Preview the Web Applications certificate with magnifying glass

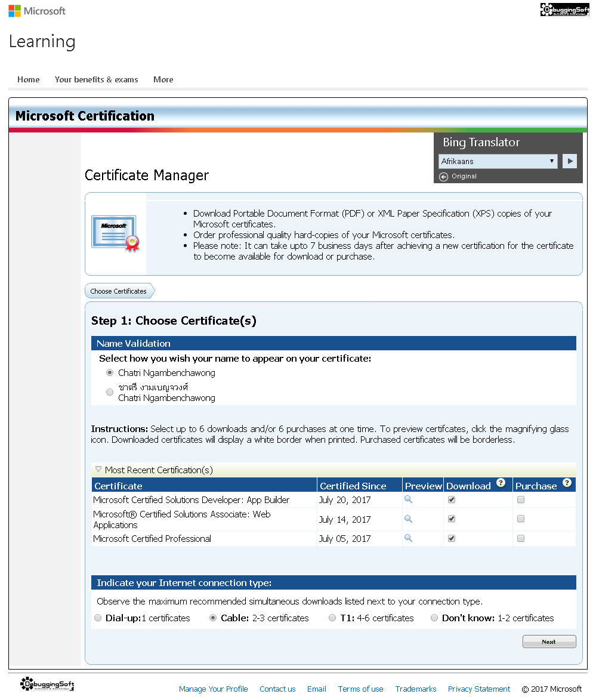(408, 519)
